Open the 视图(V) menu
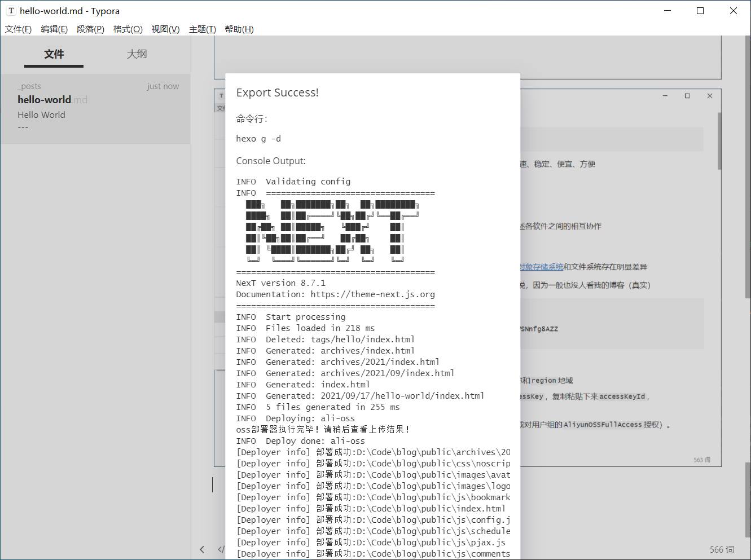Screen dimensions: 751x560 coord(165,29)
